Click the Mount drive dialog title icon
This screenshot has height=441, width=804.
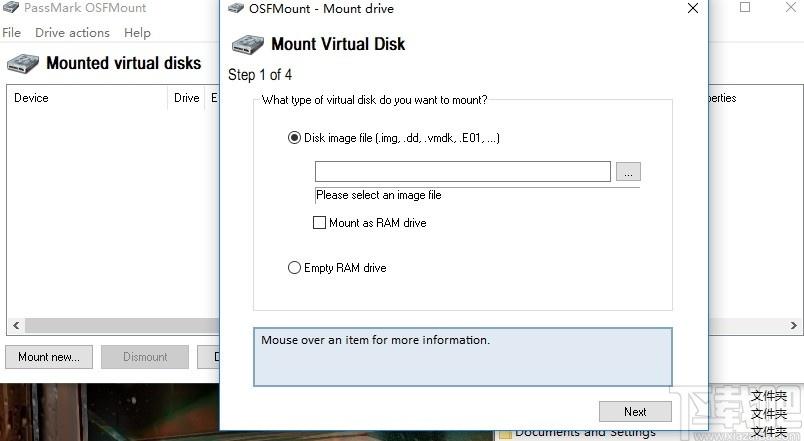tap(236, 9)
